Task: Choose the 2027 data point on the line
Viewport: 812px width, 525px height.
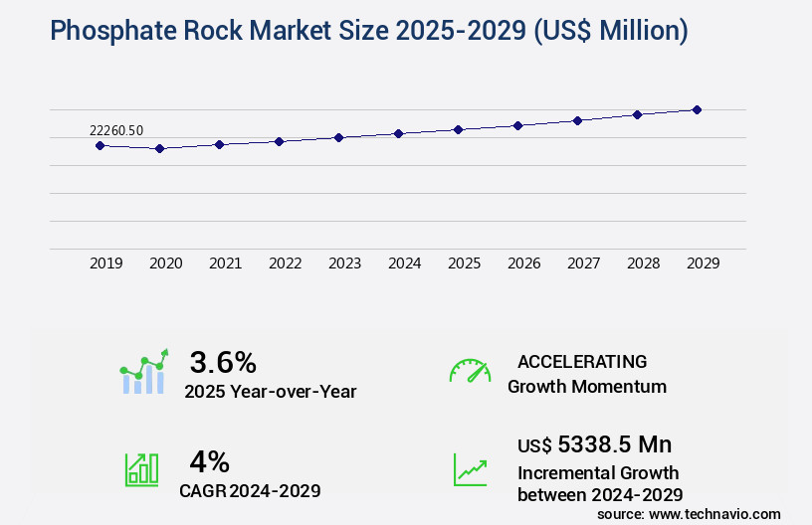Action: (x=577, y=120)
